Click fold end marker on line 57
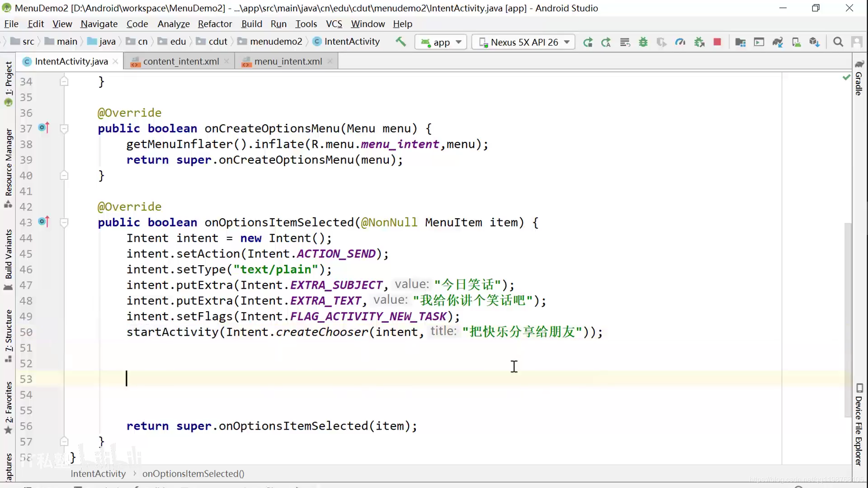 click(x=64, y=441)
